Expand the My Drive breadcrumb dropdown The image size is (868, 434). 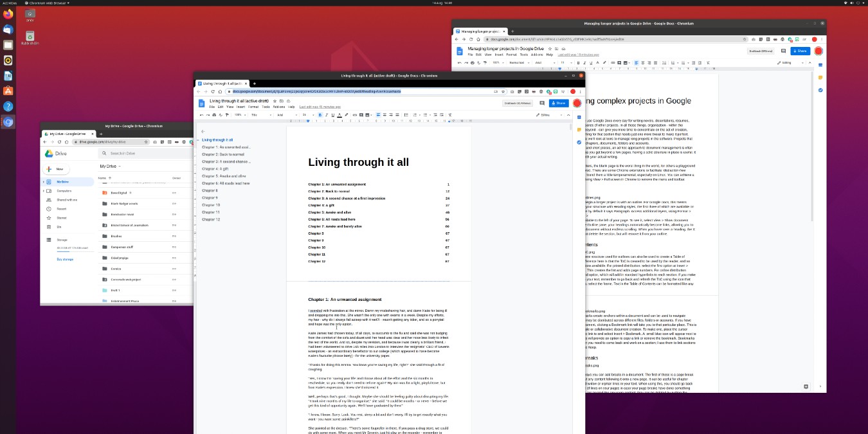(119, 167)
